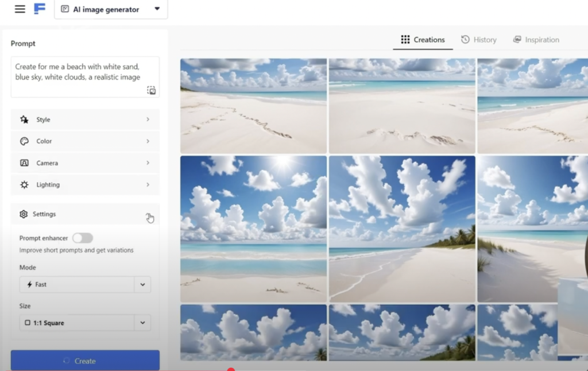This screenshot has width=588, height=371.
Task: Click the red video progress marker
Action: (x=231, y=369)
